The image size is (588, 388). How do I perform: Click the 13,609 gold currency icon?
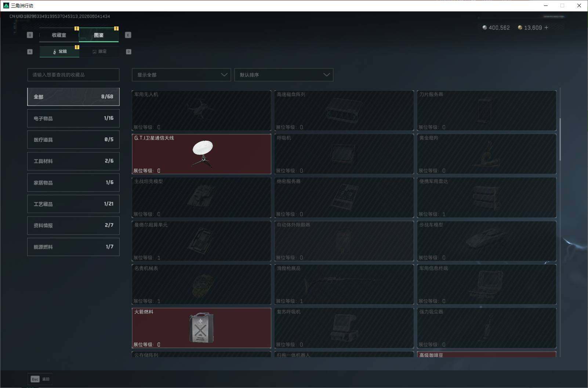pyautogui.click(x=520, y=28)
